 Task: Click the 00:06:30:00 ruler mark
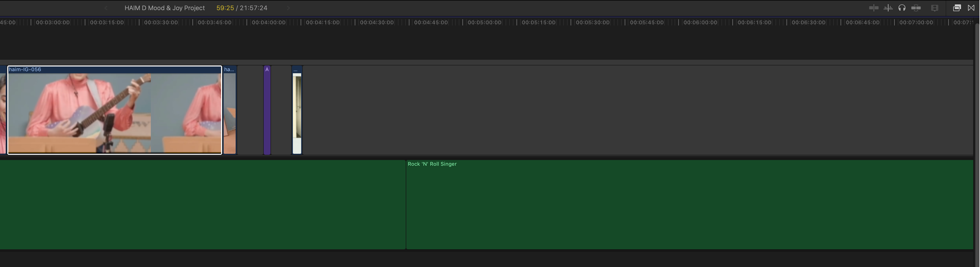coord(808,22)
